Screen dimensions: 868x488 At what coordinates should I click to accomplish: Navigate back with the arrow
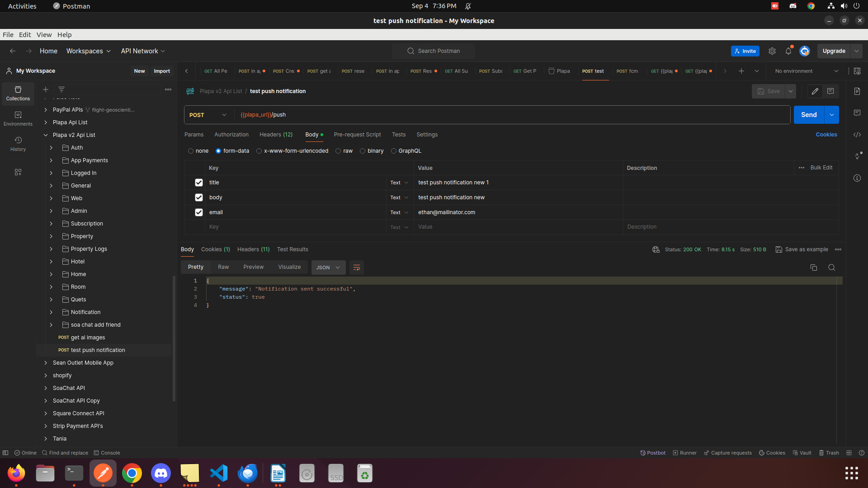tap(13, 51)
